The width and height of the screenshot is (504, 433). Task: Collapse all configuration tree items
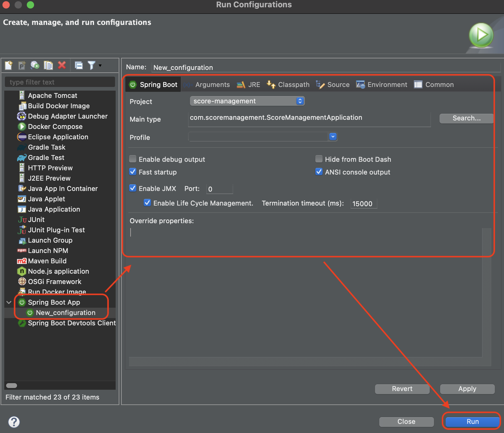tap(79, 65)
